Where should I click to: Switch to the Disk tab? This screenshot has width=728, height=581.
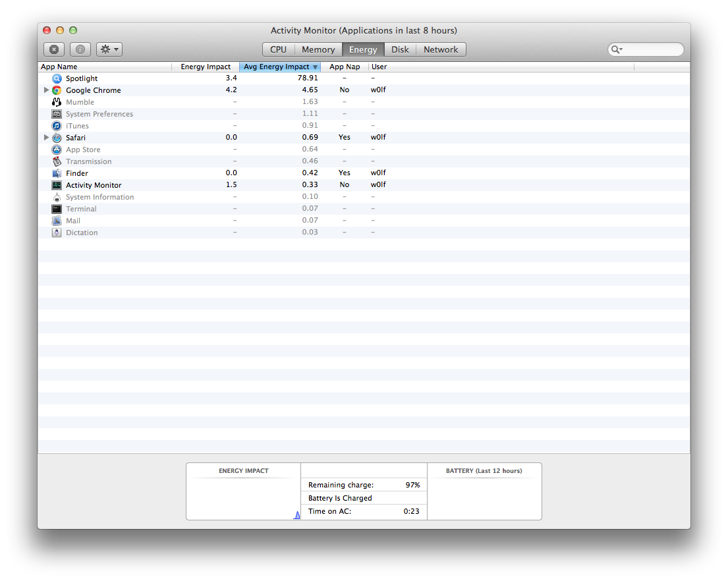[x=400, y=49]
